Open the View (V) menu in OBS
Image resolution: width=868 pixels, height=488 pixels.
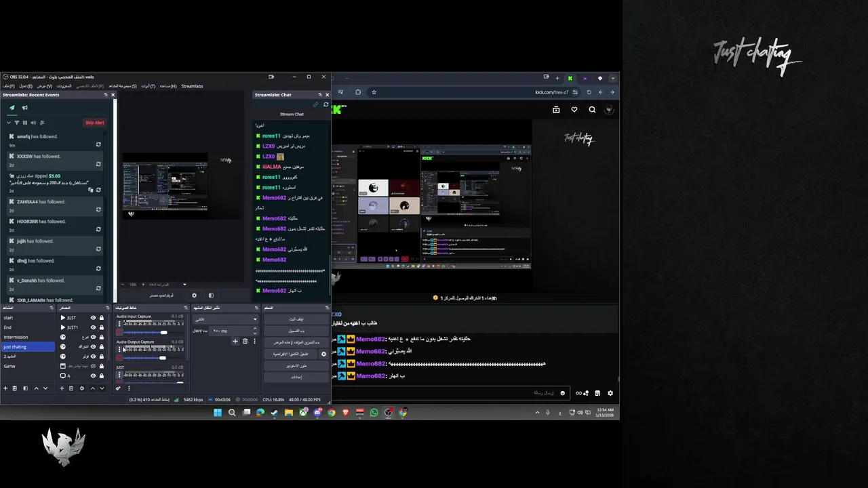point(44,86)
